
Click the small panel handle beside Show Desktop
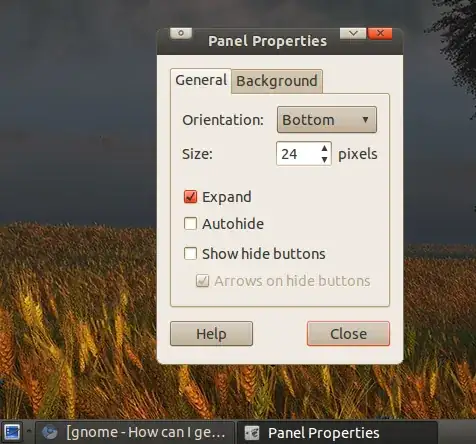(x=29, y=432)
